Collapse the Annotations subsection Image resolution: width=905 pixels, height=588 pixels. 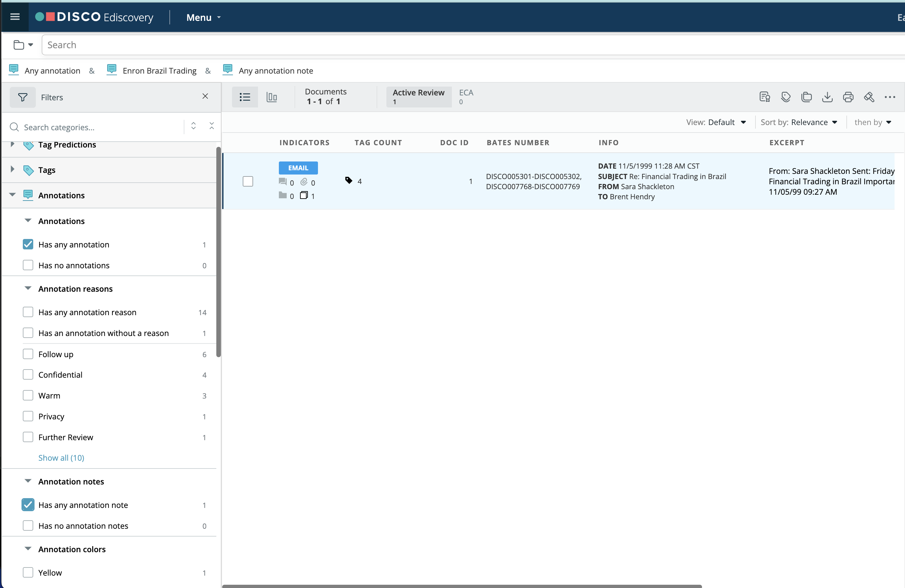coord(28,220)
